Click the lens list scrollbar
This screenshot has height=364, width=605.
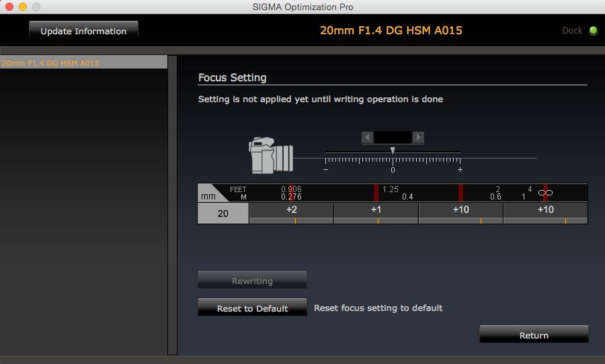click(173, 205)
